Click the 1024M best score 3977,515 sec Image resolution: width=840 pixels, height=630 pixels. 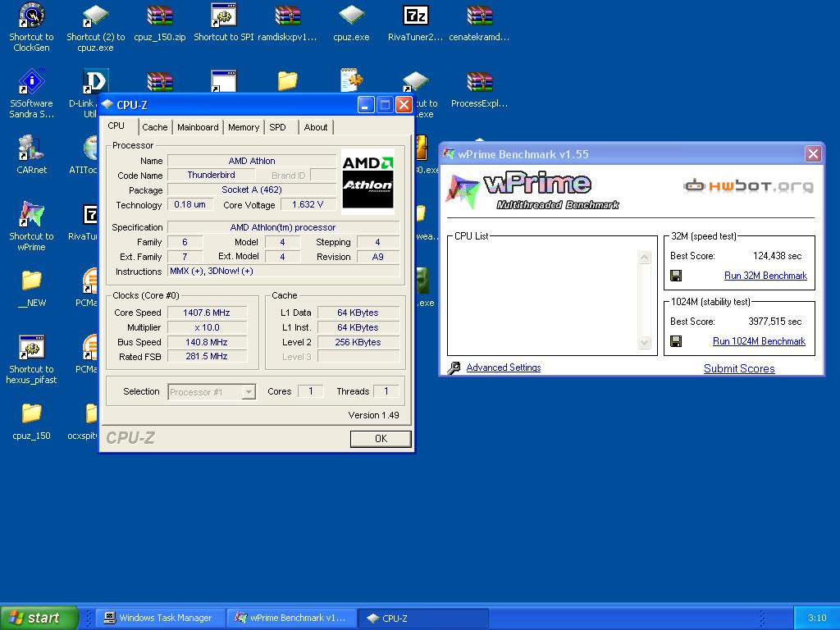(774, 322)
